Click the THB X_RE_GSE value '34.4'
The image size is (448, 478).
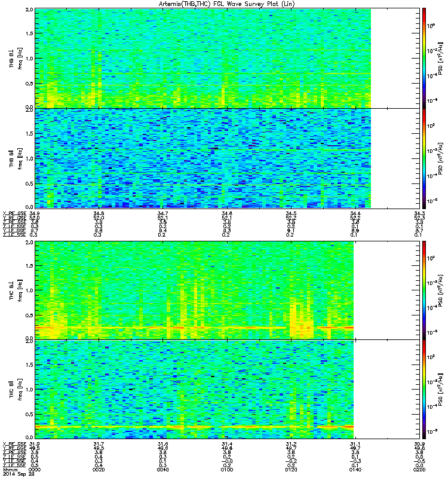355,213
